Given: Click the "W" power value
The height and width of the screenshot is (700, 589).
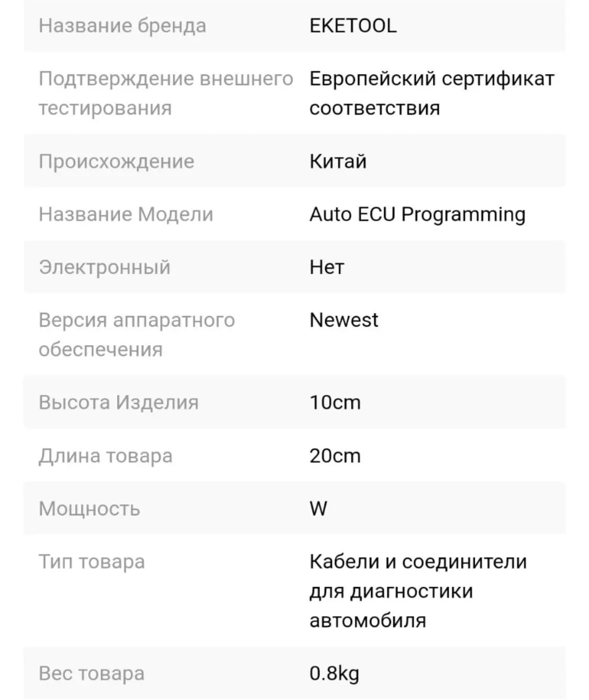Looking at the screenshot, I should click(318, 509).
